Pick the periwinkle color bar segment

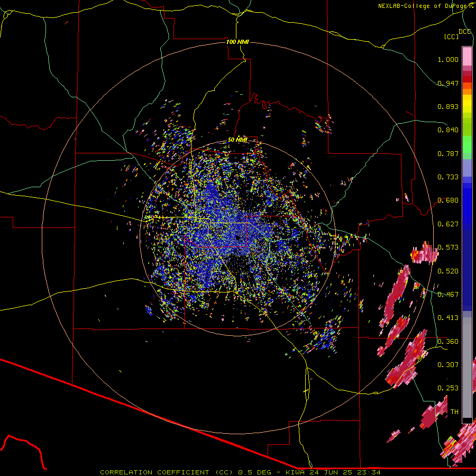click(x=467, y=168)
